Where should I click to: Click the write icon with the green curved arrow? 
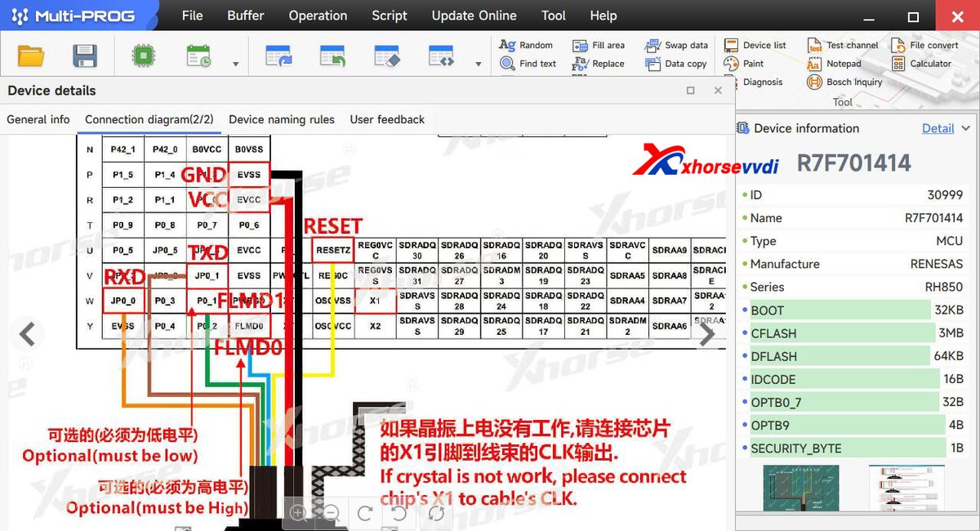point(333,56)
